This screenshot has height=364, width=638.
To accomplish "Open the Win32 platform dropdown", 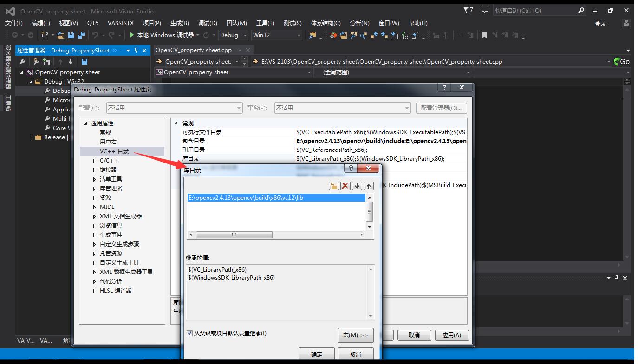I will (x=276, y=35).
